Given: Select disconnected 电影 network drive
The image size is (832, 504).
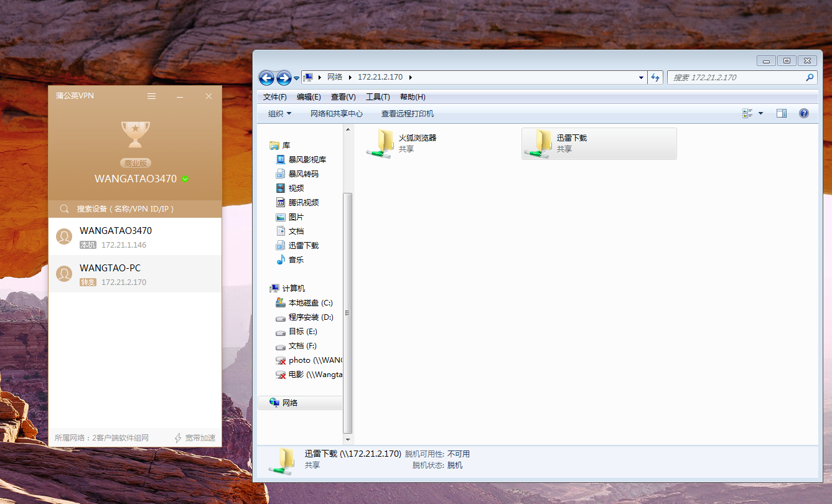Looking at the screenshot, I should [309, 375].
